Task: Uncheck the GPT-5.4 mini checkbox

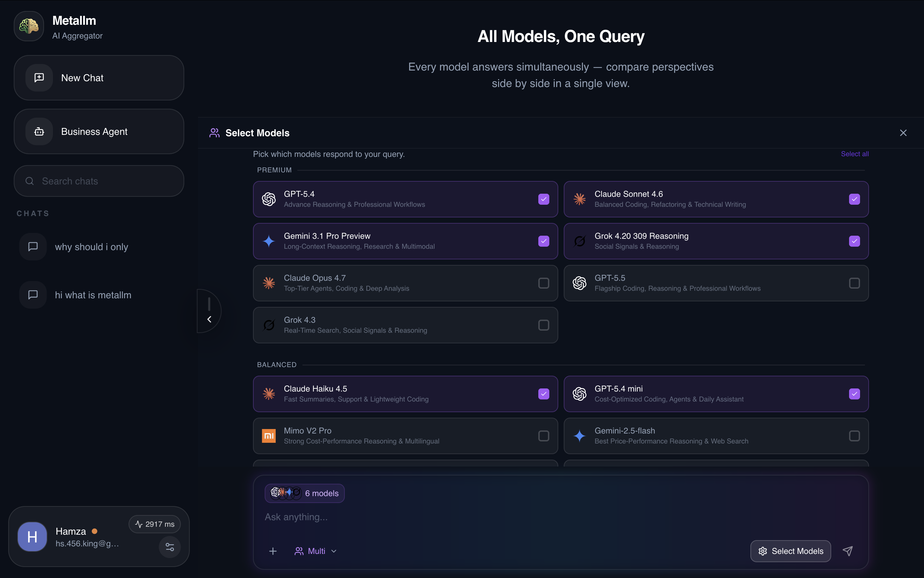Action: point(855,394)
